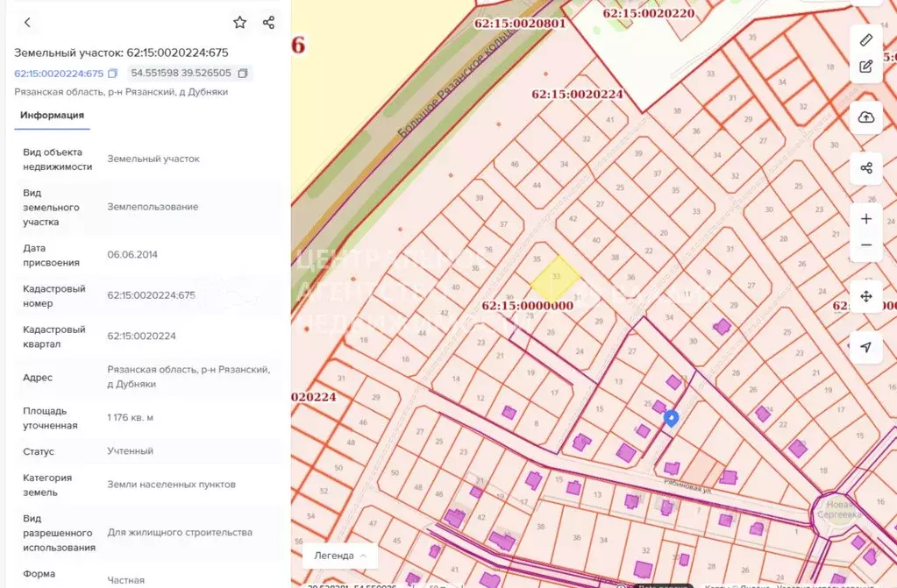Copy coordinates 54.551598 39.526505

pos(243,74)
